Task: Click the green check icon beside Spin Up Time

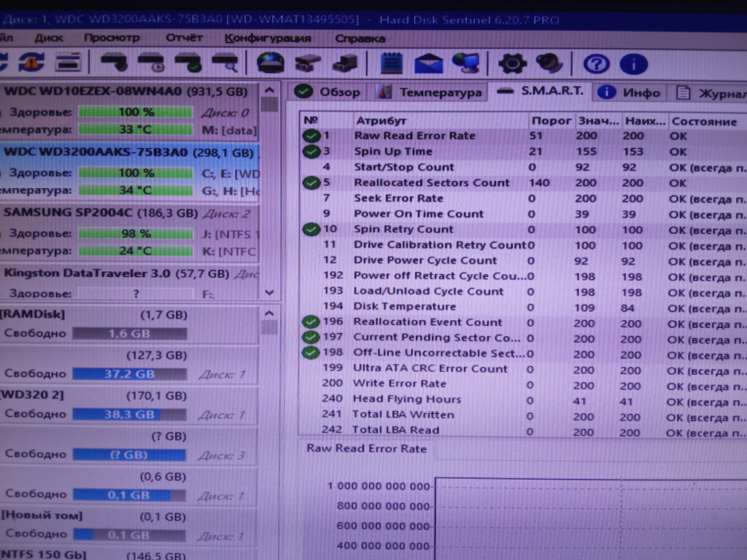Action: point(311,152)
